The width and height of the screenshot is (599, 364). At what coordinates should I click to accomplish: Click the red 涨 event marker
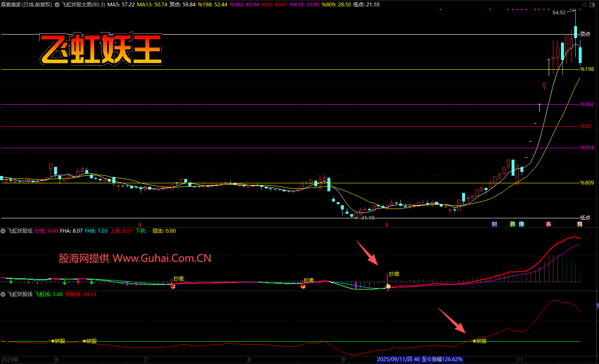click(548, 224)
